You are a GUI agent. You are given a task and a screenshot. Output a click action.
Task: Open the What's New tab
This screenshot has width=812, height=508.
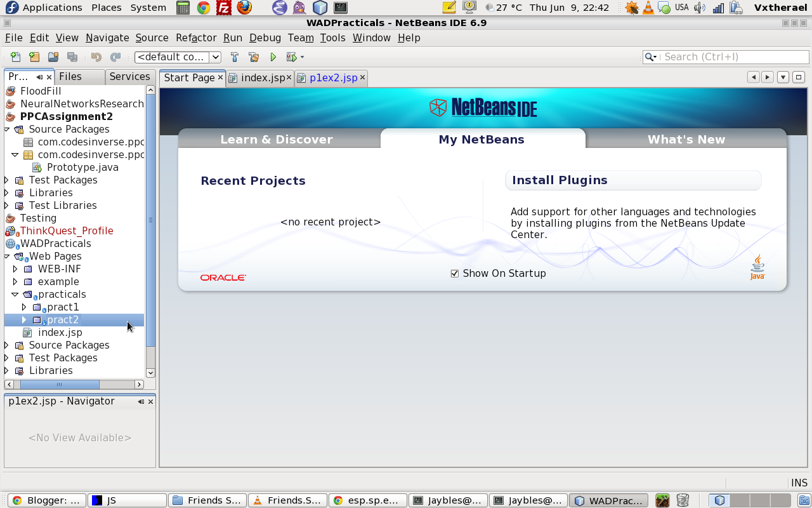point(686,140)
